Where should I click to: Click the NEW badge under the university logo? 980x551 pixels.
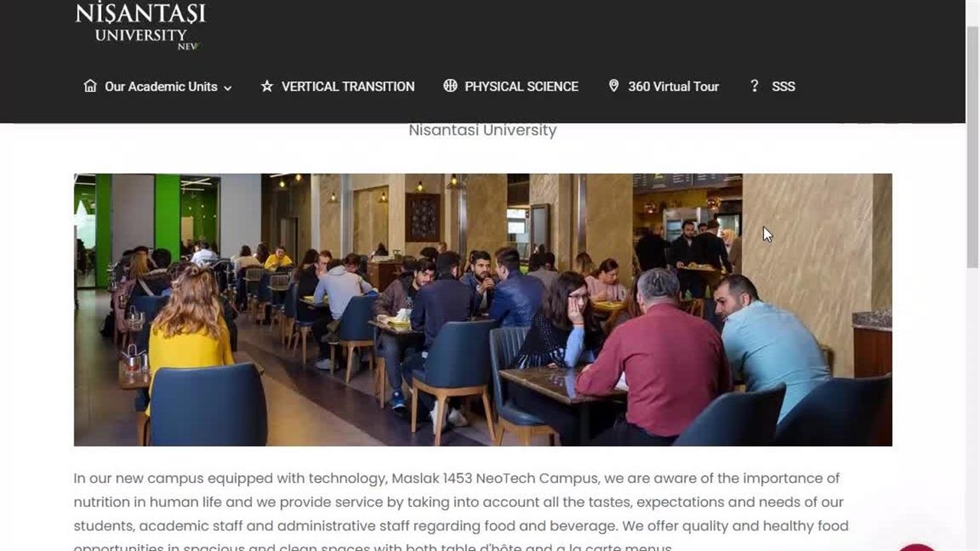pos(188,46)
